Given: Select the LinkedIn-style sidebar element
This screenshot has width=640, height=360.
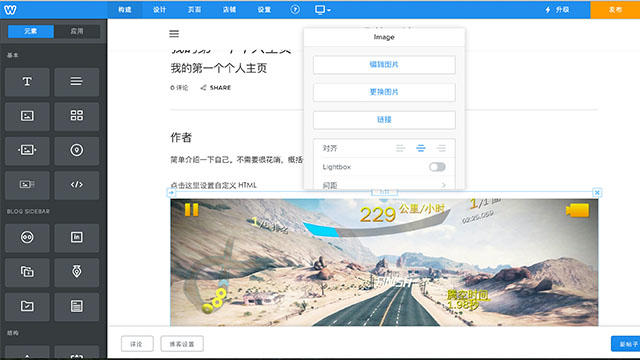Looking at the screenshot, I should coord(76,238).
